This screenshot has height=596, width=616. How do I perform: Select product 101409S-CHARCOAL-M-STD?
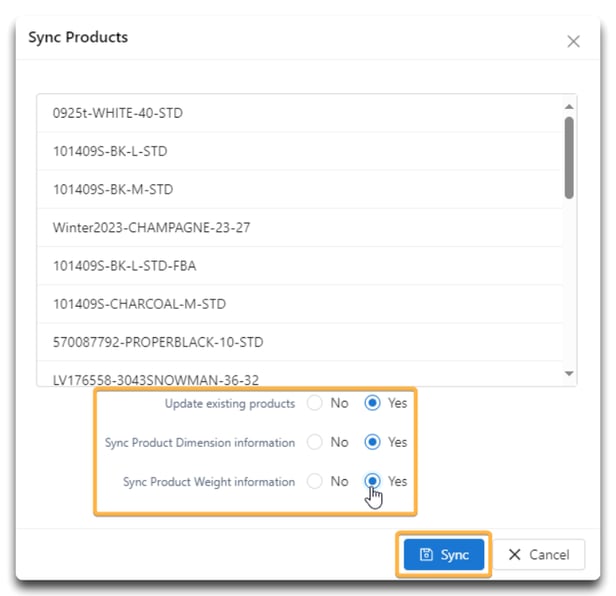coord(300,304)
